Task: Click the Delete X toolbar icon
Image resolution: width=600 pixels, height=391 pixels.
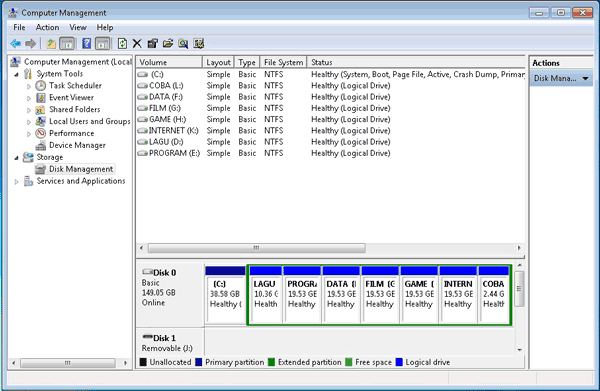Action: pyautogui.click(x=137, y=44)
